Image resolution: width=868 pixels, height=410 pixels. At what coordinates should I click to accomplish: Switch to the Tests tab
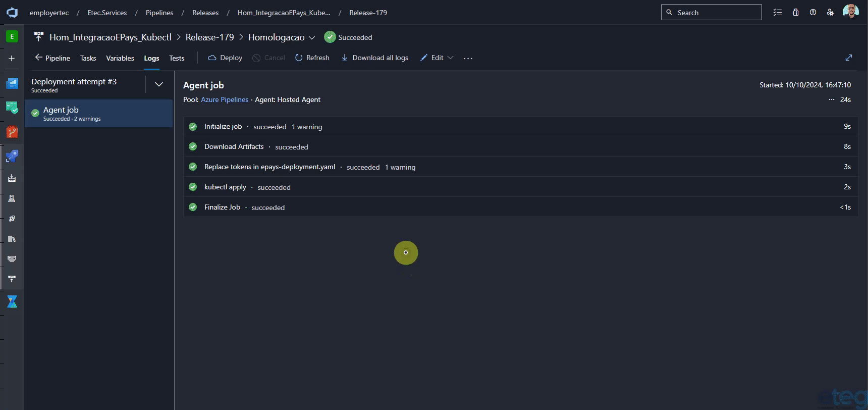point(177,58)
